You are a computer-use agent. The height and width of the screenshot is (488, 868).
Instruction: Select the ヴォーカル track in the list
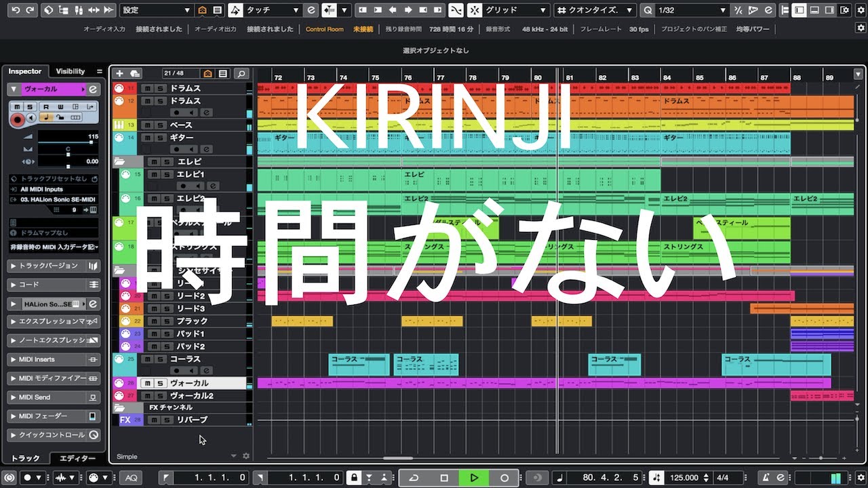click(189, 383)
